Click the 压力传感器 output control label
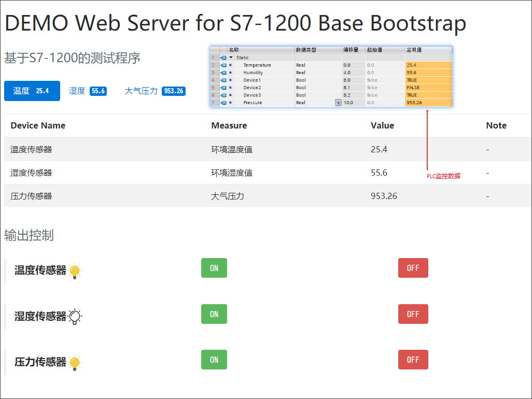This screenshot has height=399, width=532. 40,362
